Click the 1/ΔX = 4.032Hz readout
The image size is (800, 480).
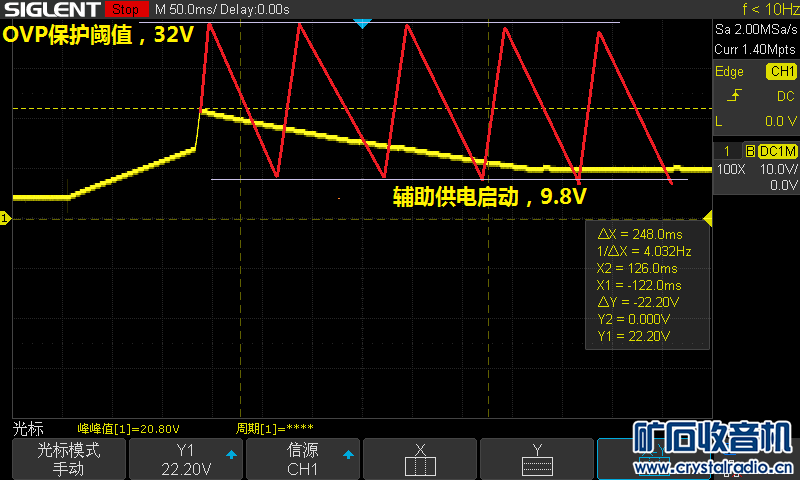coord(644,251)
